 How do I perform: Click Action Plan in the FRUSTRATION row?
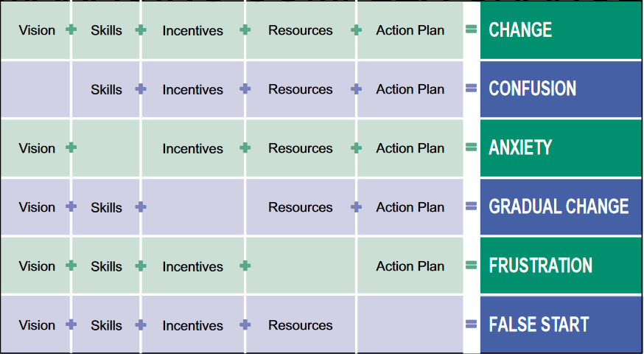(x=410, y=266)
